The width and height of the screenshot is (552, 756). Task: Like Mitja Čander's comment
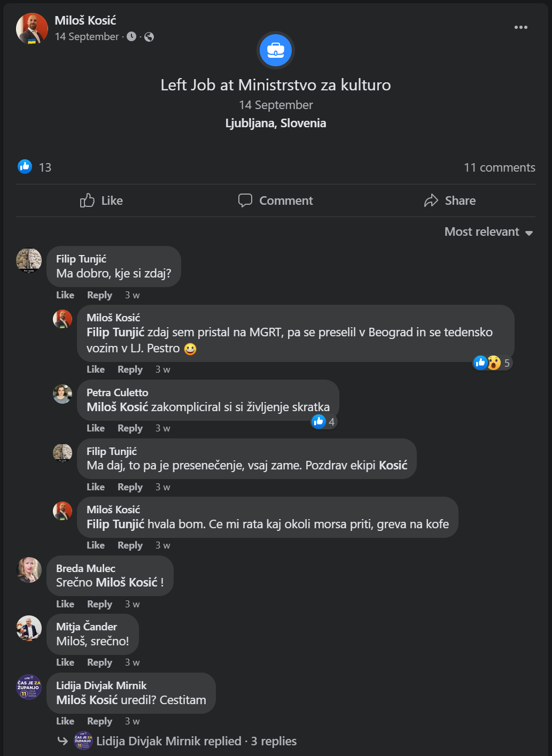65,662
